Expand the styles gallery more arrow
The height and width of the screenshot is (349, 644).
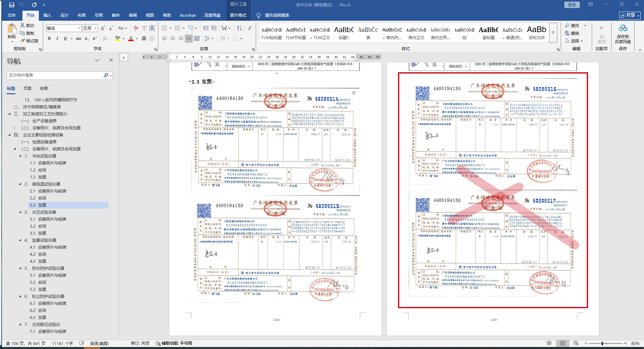[x=553, y=33]
